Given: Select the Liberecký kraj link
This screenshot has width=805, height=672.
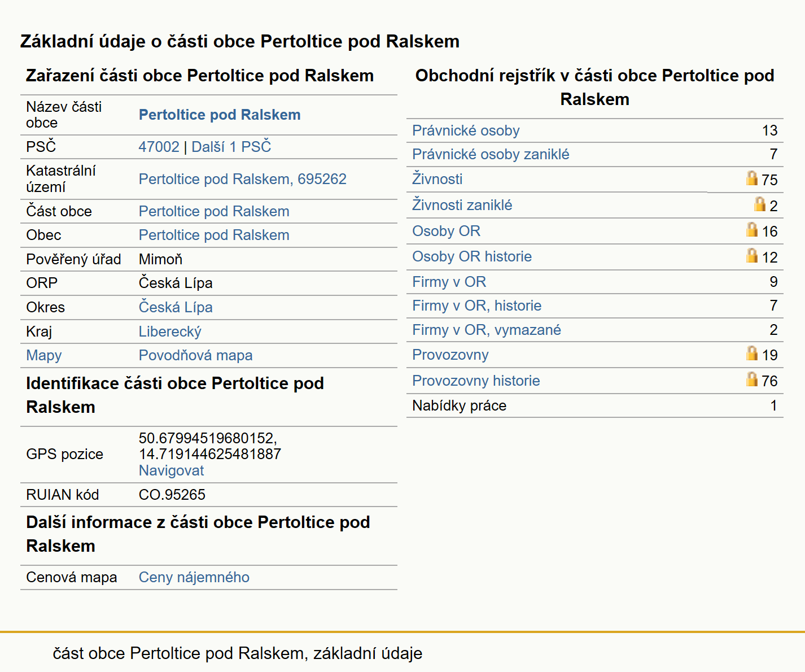Looking at the screenshot, I should click(x=170, y=331).
